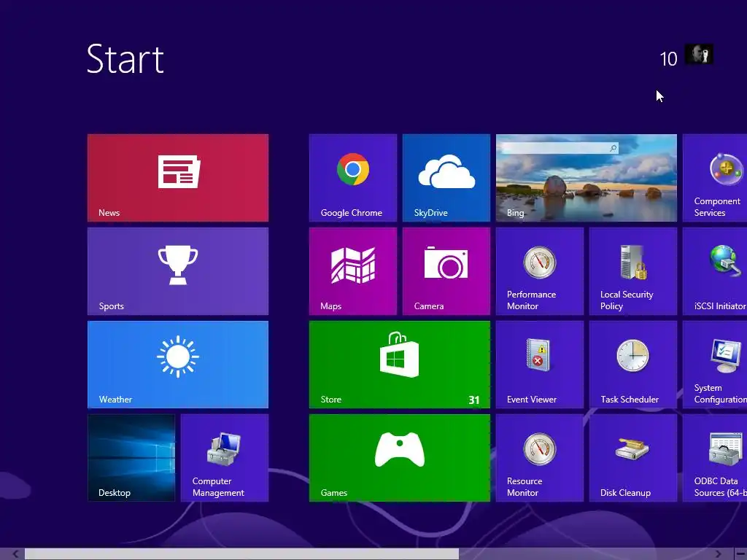Launch Event Viewer
This screenshot has width=747, height=560.
539,365
